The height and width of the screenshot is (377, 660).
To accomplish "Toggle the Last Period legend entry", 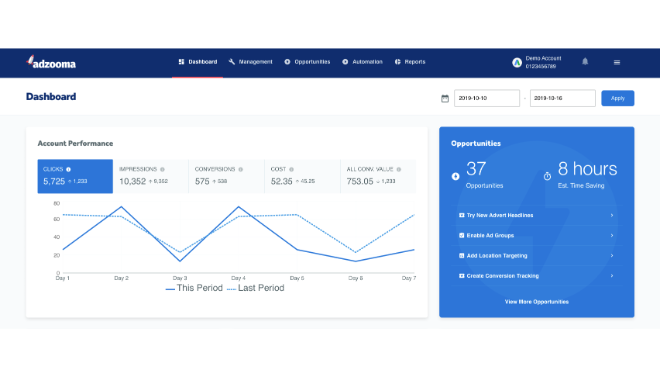I will pos(255,288).
